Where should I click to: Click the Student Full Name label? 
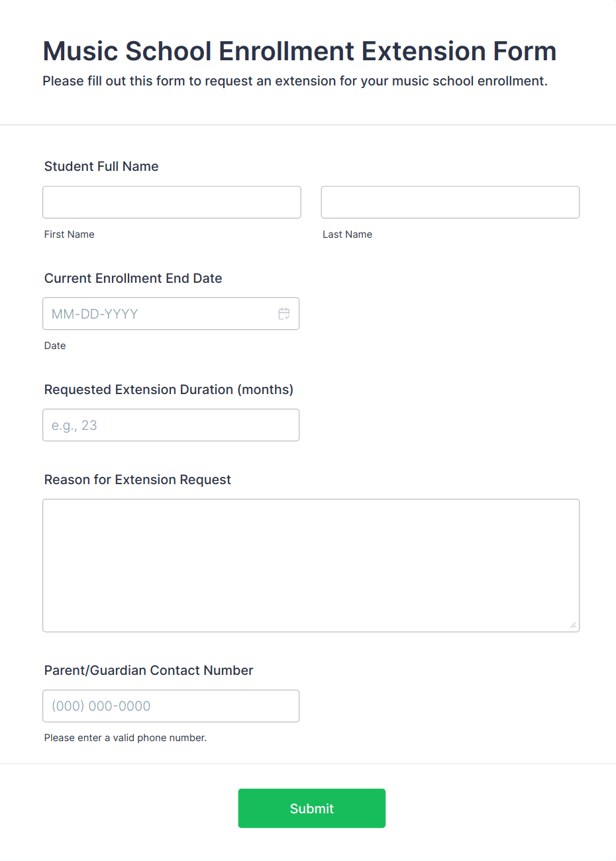pyautogui.click(x=101, y=166)
